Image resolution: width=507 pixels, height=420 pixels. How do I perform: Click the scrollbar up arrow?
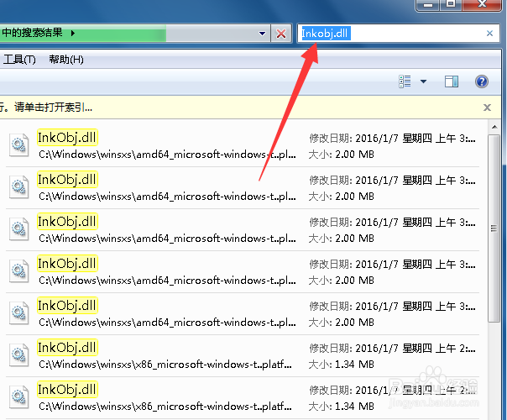(x=494, y=127)
